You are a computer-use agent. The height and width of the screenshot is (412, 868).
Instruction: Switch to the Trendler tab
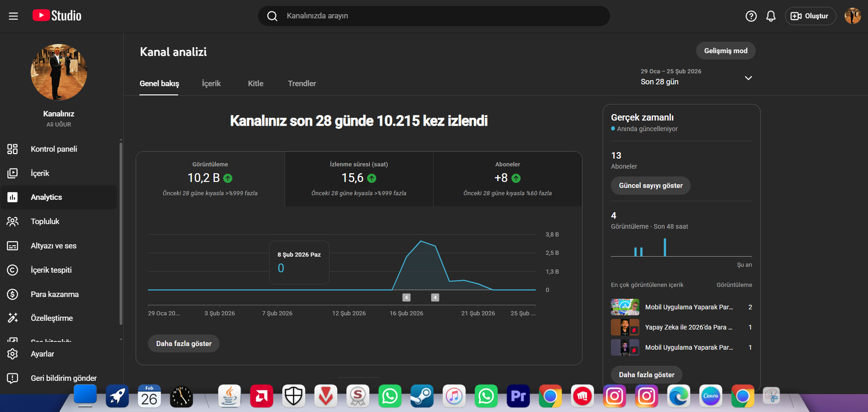pyautogui.click(x=302, y=83)
